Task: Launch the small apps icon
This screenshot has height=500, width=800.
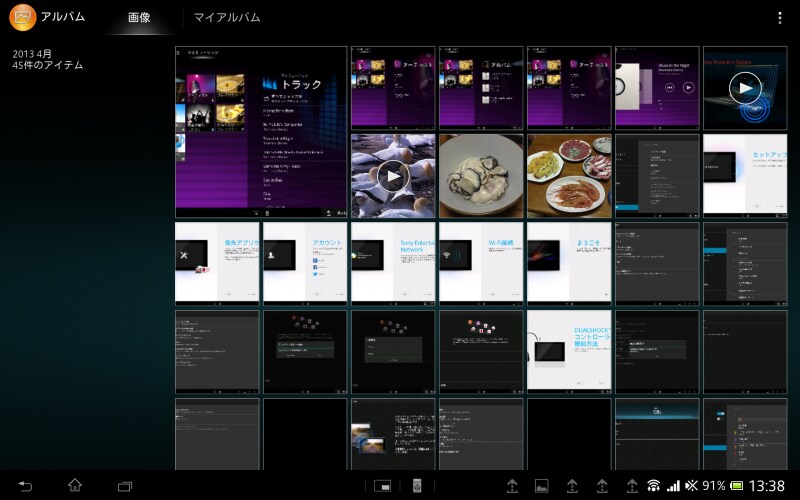Action: point(382,486)
